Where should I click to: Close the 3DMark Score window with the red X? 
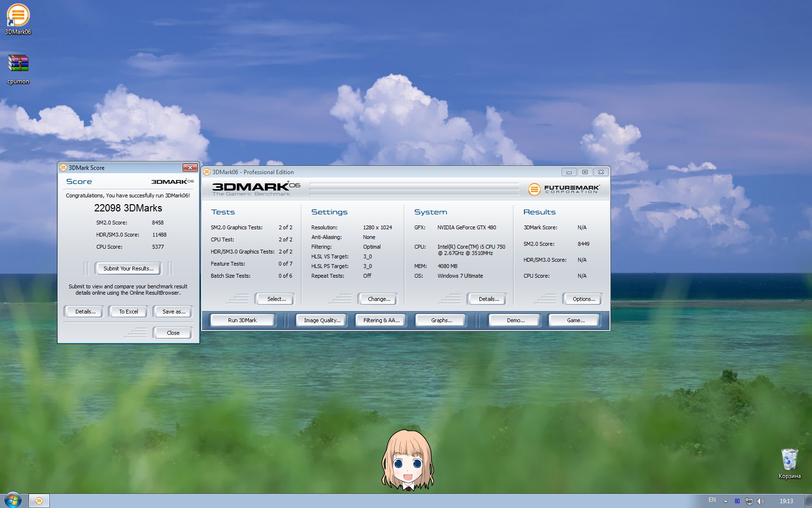[x=190, y=167]
